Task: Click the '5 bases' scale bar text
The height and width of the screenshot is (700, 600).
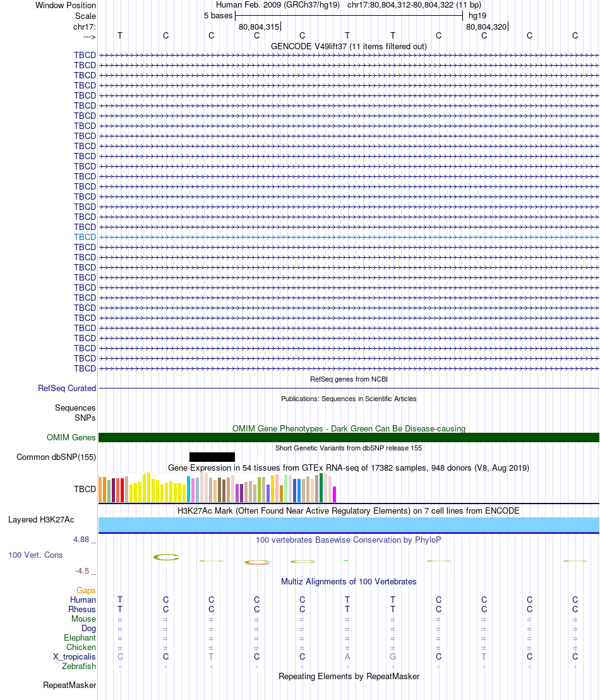Action: tap(219, 16)
